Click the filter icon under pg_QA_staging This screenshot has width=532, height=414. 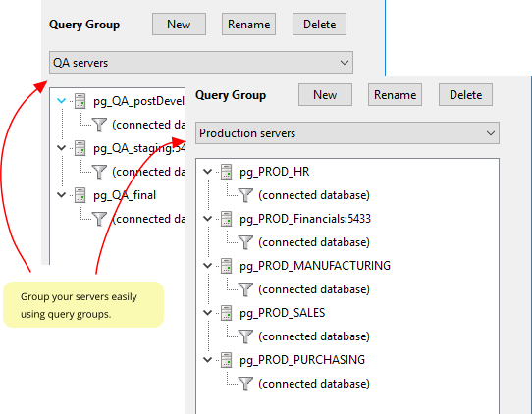click(99, 172)
